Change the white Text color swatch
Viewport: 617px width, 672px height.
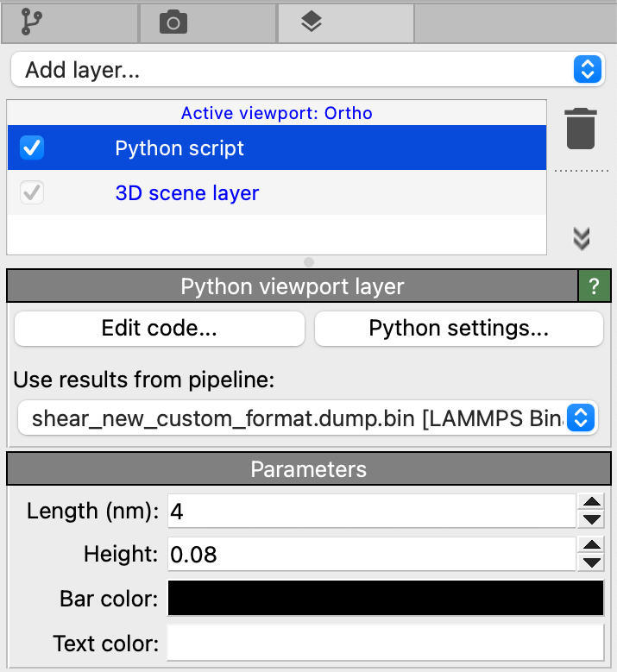click(x=385, y=643)
